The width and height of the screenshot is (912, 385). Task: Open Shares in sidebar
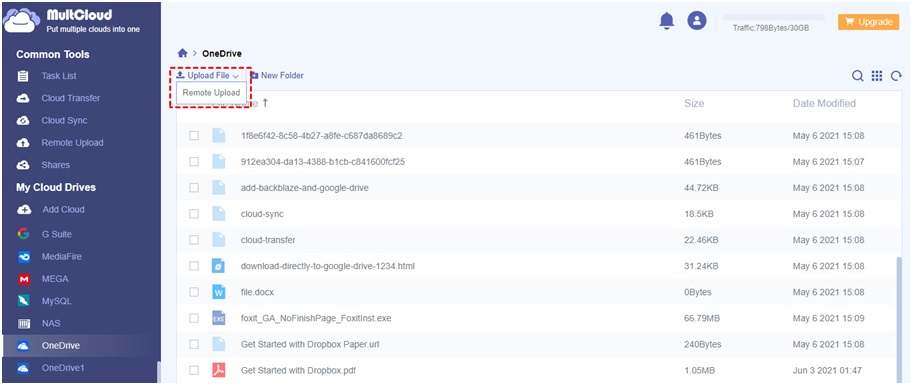coord(55,165)
